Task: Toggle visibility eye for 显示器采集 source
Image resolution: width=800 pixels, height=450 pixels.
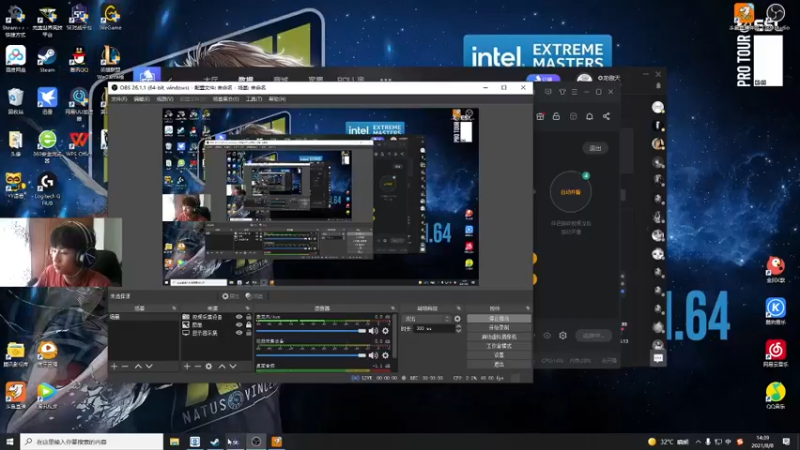Action: 239,333
